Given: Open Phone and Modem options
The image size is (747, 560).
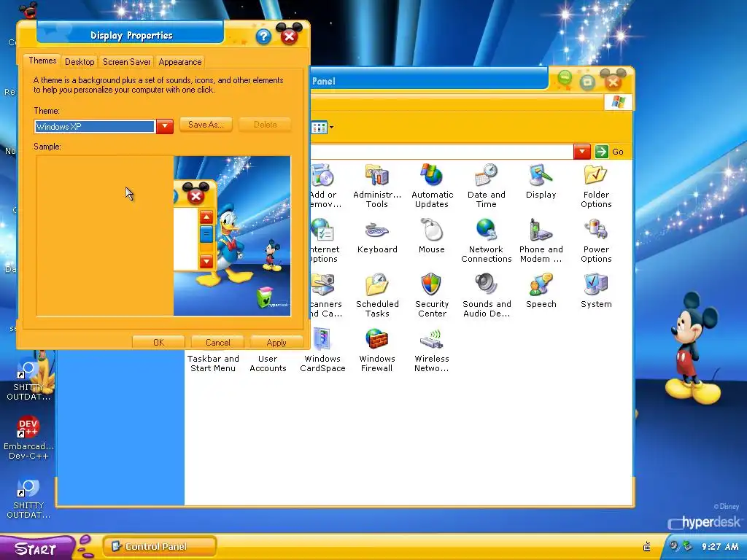Looking at the screenshot, I should 541,241.
